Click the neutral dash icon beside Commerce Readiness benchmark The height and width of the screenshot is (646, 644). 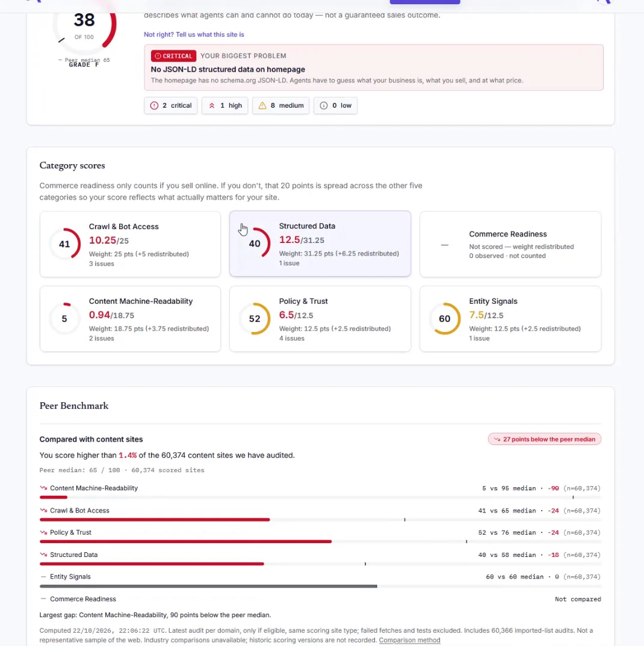tap(43, 598)
